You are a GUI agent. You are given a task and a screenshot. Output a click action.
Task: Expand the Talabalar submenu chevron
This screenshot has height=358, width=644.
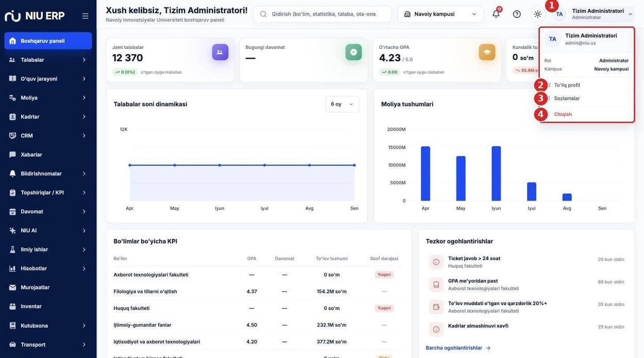84,60
